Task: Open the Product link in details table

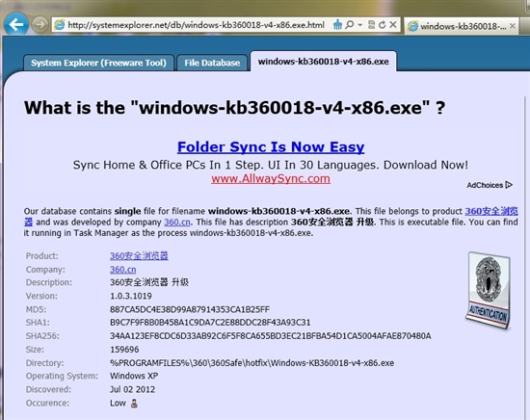Action: [139, 256]
